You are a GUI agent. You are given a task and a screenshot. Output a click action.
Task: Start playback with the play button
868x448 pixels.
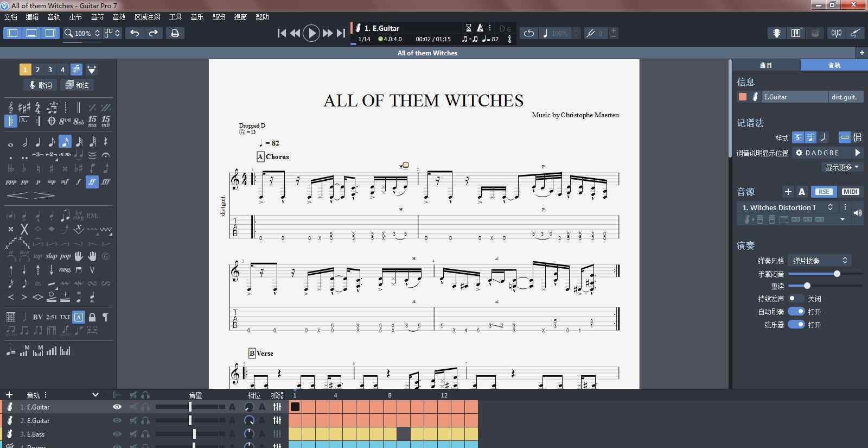click(x=311, y=33)
